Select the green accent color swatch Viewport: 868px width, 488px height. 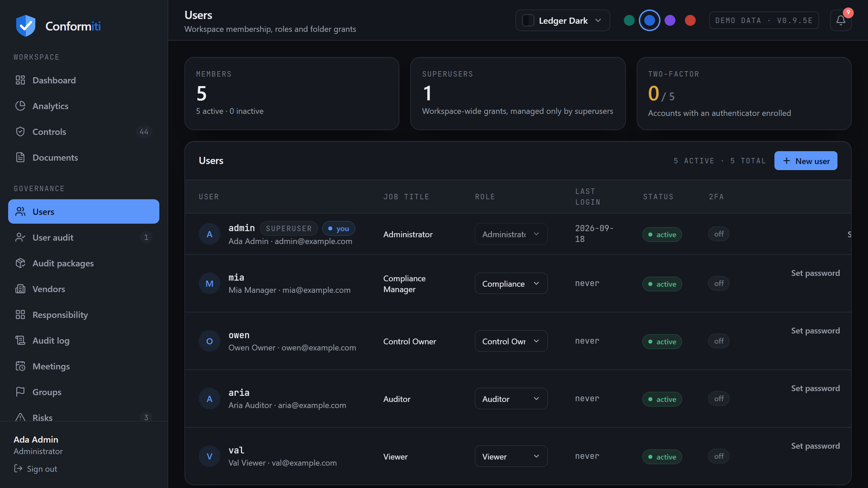tap(629, 20)
